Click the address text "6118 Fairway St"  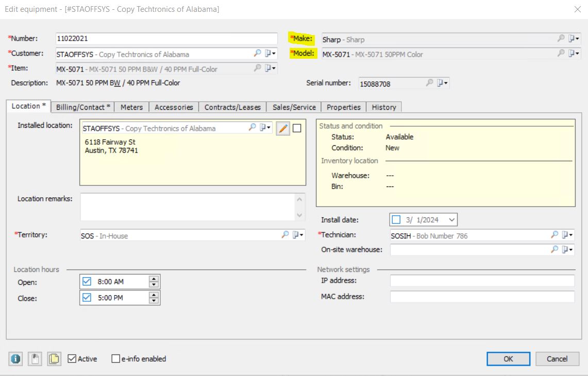110,142
